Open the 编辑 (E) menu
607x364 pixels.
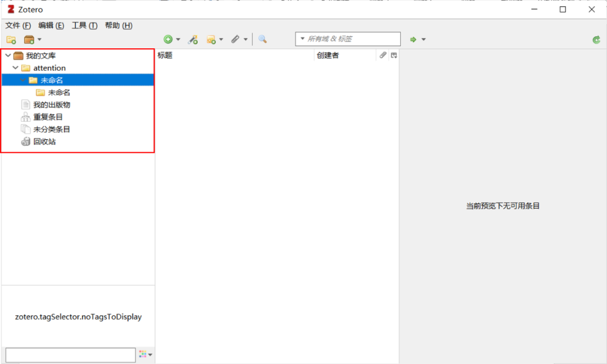pos(51,25)
